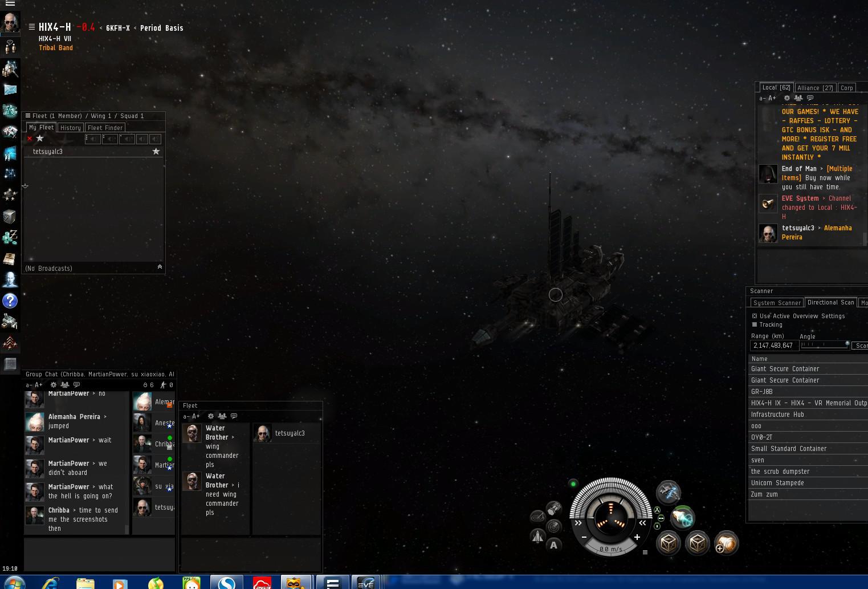Activate the orange module with plus badge

[x=726, y=543]
